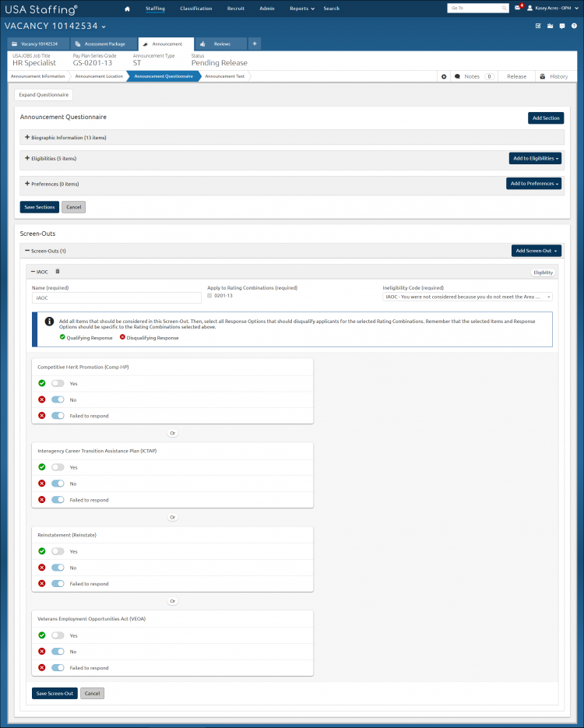Viewport: 584px width, 728px height.
Task: Click the Expand Questionnaire button
Action: tap(44, 95)
